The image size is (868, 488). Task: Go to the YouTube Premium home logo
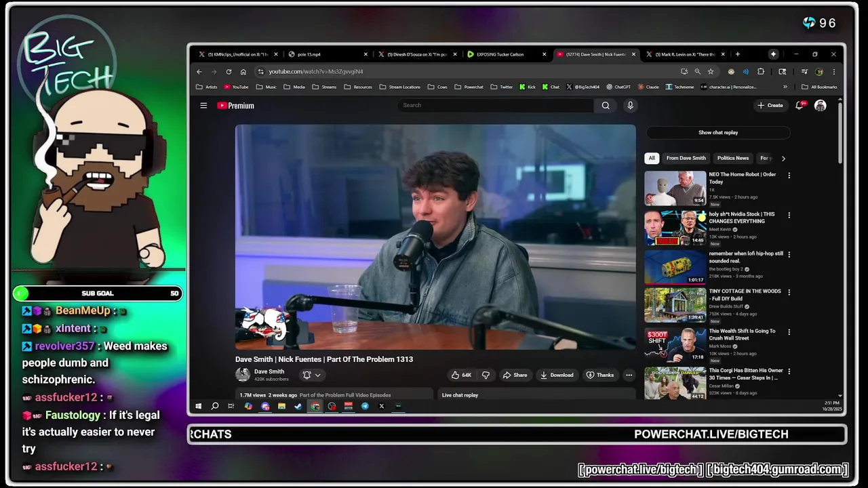235,105
